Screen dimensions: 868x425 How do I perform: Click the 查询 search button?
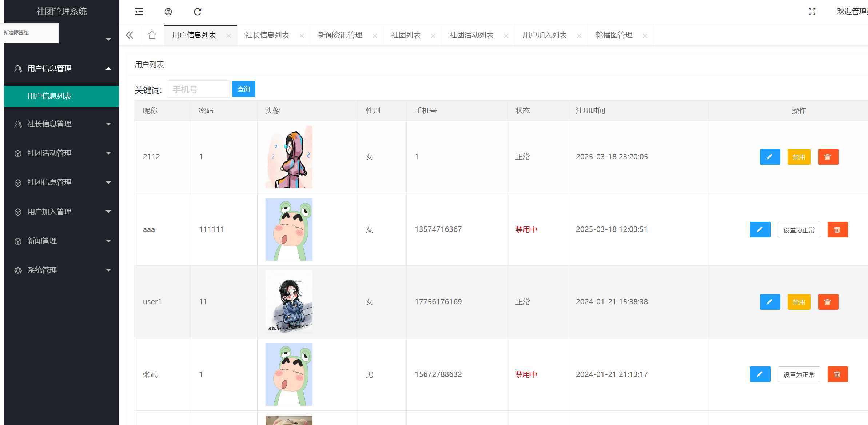point(243,89)
